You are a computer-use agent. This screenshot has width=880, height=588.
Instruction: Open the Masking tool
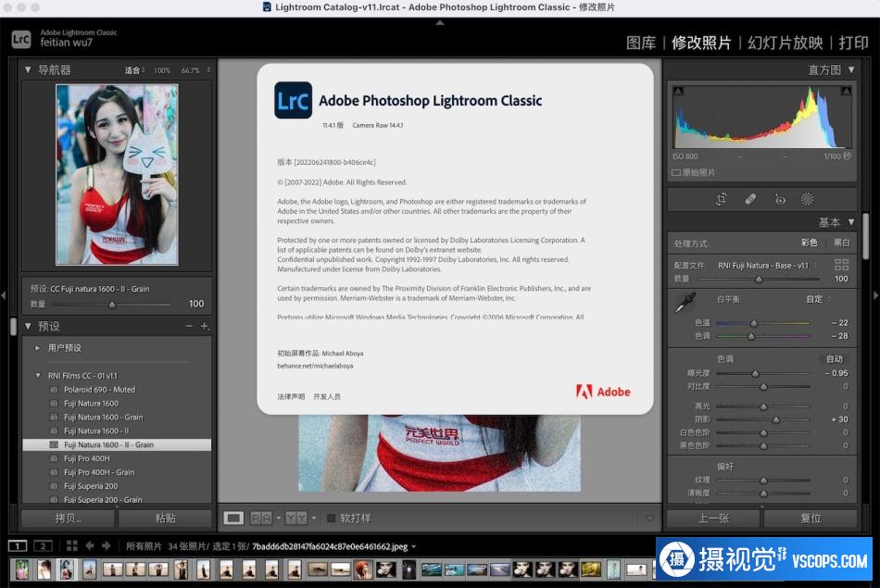(x=807, y=199)
